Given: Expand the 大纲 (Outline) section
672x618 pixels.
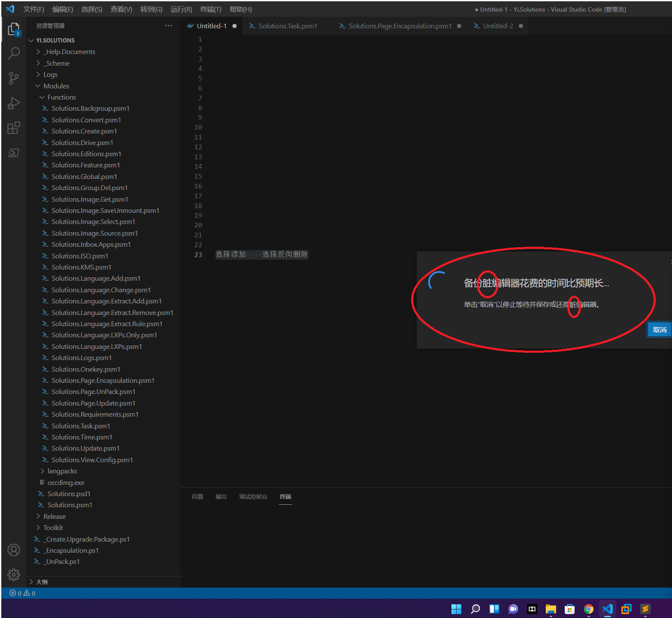Looking at the screenshot, I should (41, 582).
